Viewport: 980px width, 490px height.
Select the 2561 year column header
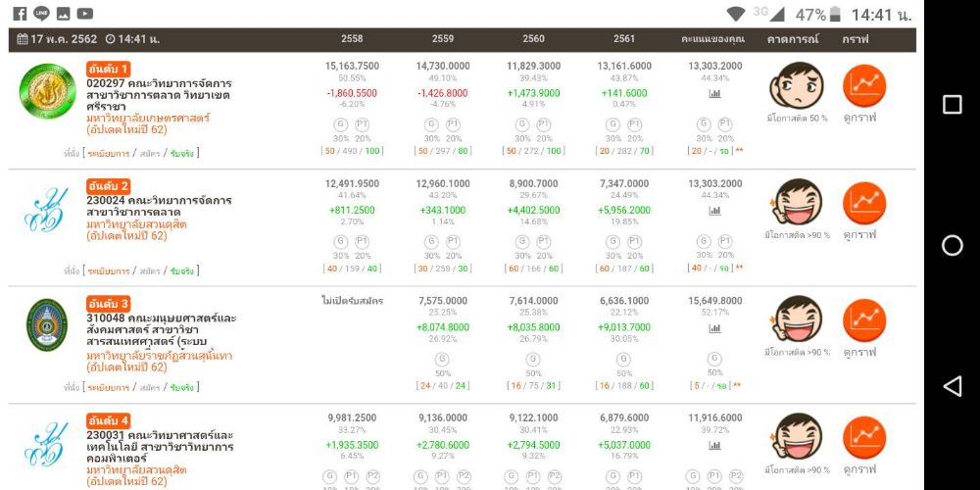click(624, 39)
